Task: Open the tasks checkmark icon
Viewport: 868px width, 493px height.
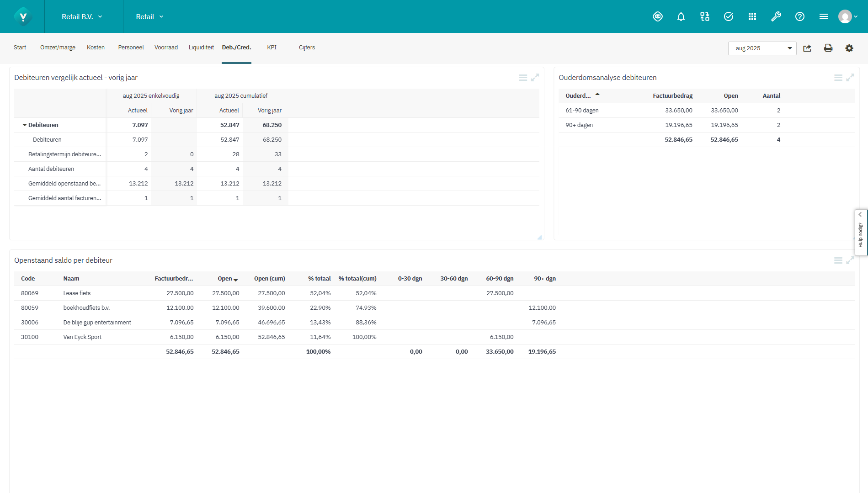Action: 729,16
